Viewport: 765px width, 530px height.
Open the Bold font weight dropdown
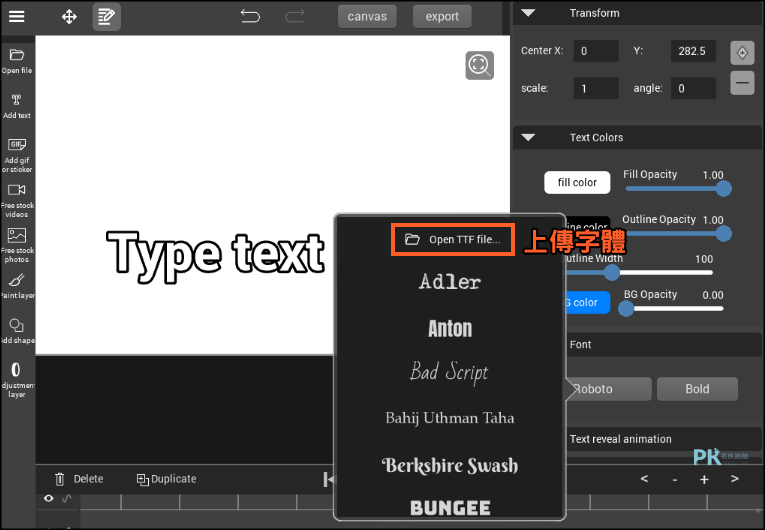(697, 389)
